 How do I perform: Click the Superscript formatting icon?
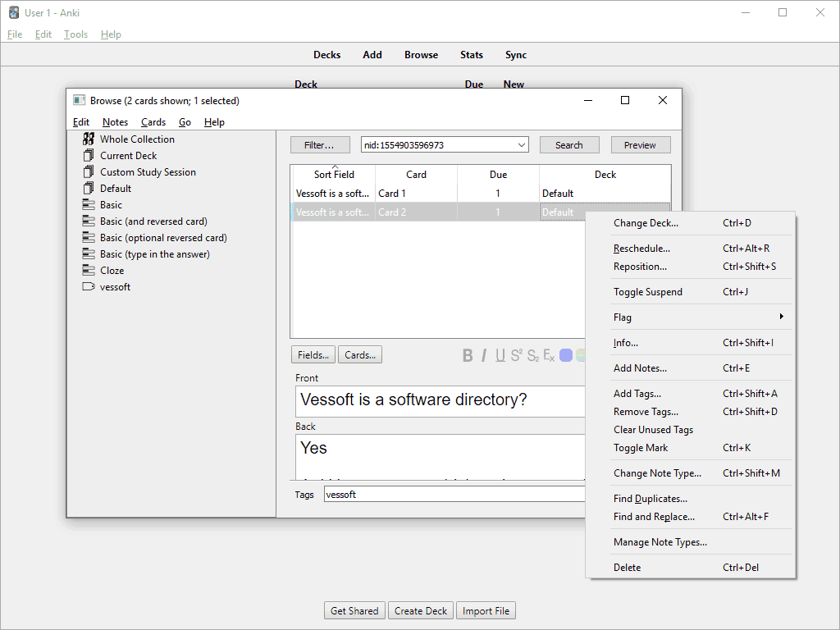coord(517,355)
